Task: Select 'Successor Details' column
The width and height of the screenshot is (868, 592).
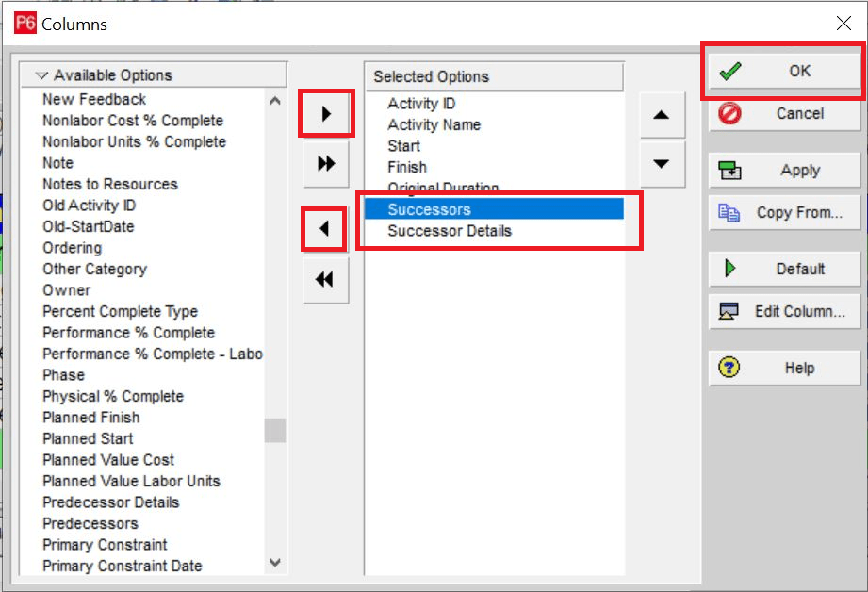Action: tap(450, 231)
